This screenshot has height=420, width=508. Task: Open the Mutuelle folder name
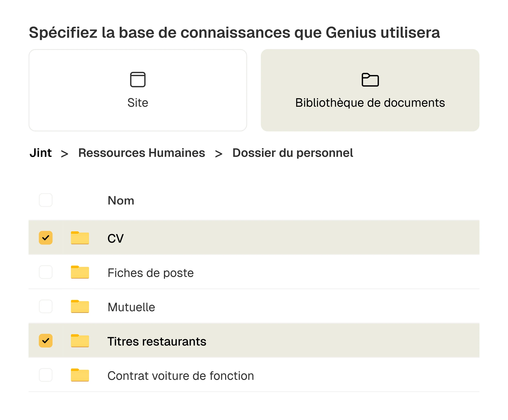131,307
